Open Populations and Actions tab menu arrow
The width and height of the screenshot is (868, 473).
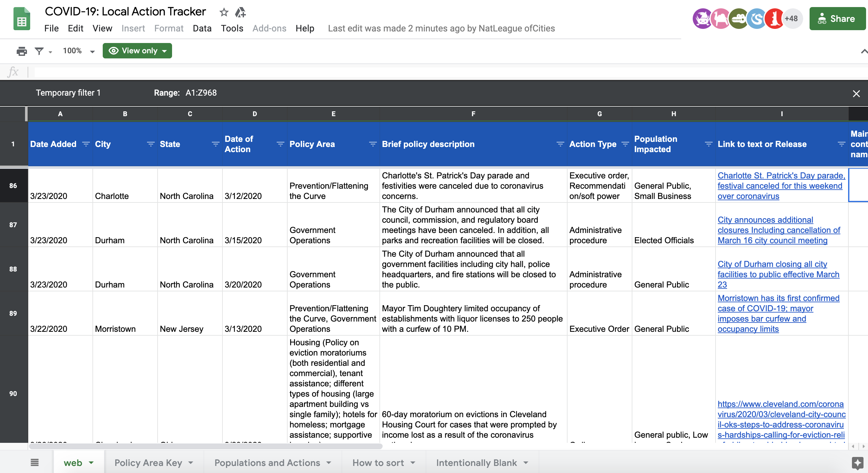(329, 462)
